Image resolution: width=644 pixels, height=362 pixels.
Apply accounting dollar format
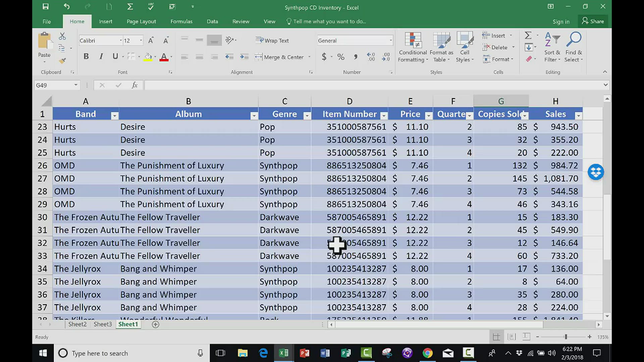324,57
